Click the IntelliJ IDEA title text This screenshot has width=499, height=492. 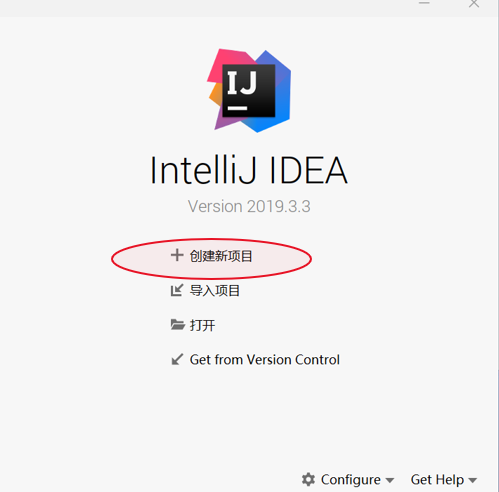[x=249, y=170]
